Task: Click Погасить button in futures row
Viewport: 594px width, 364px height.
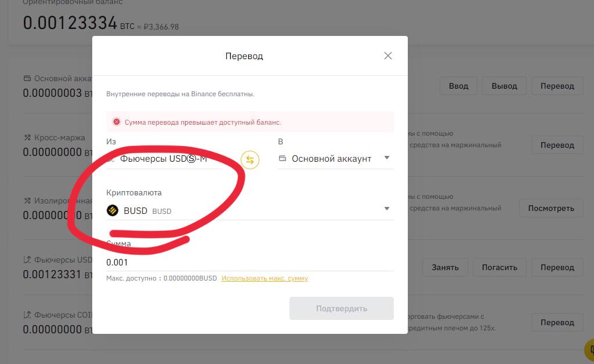Action: (x=499, y=267)
